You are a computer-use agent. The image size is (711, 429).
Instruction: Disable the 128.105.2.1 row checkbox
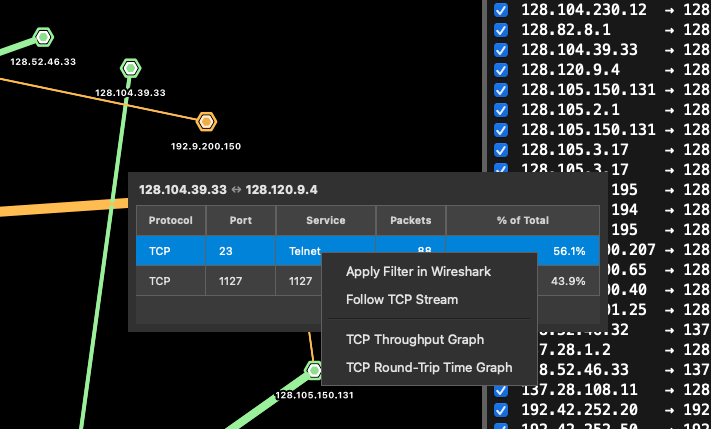501,110
